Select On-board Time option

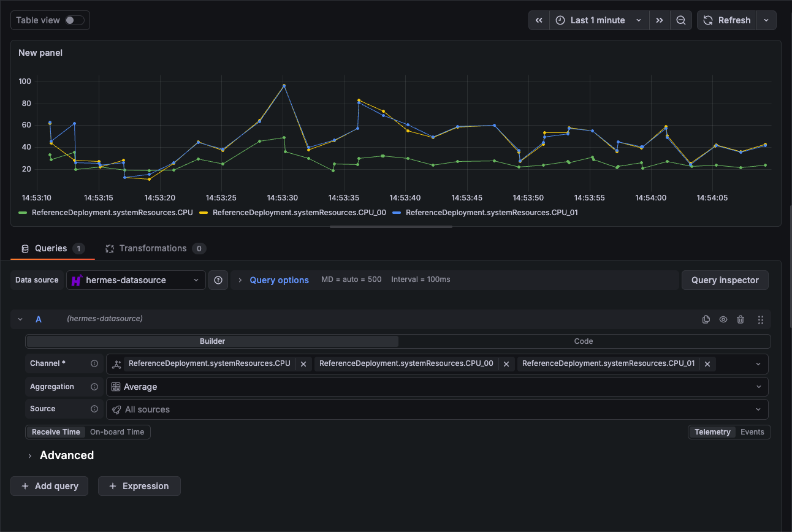[117, 432]
